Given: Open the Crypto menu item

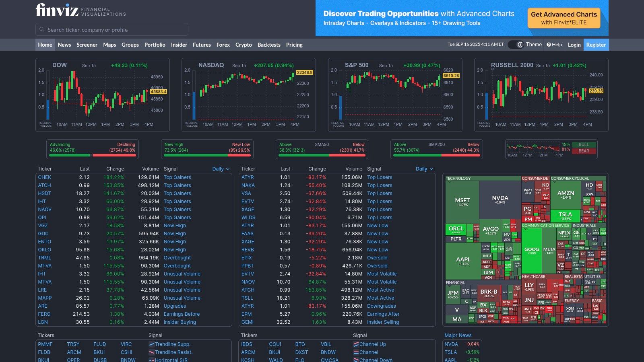Looking at the screenshot, I should [244, 45].
